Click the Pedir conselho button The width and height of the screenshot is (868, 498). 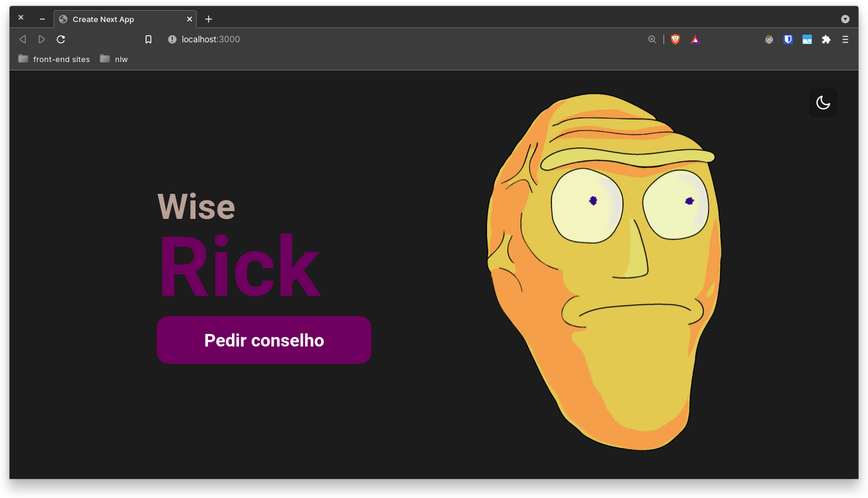tap(264, 340)
